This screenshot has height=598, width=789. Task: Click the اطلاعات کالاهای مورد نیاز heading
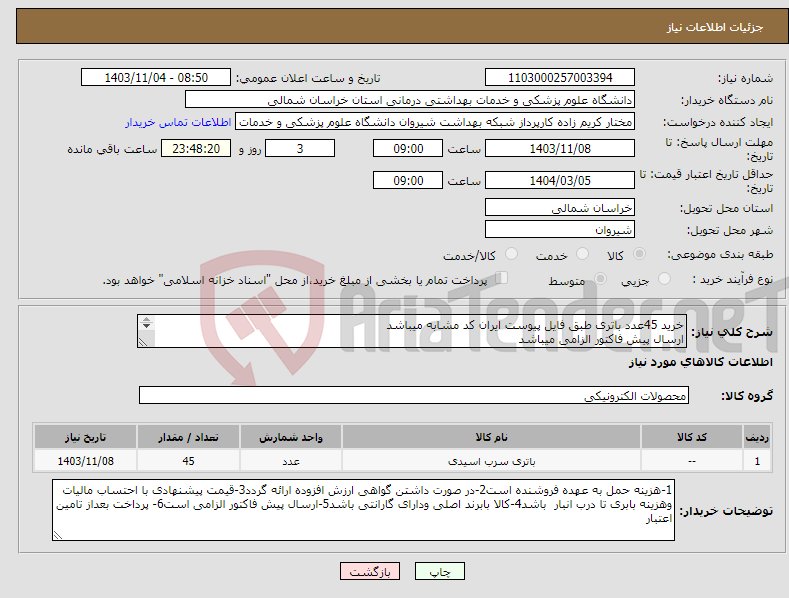700,362
